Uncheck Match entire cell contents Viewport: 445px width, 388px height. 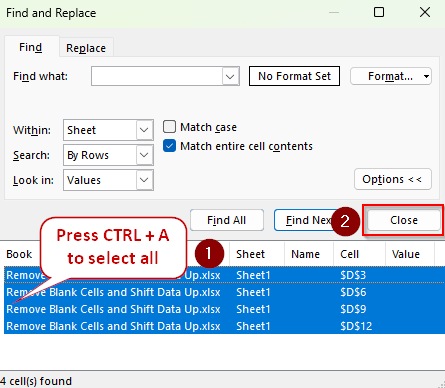click(x=169, y=146)
